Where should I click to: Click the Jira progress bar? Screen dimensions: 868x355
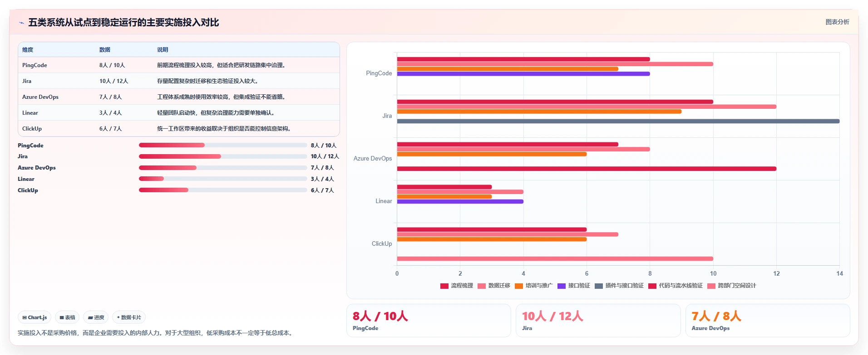[223, 156]
